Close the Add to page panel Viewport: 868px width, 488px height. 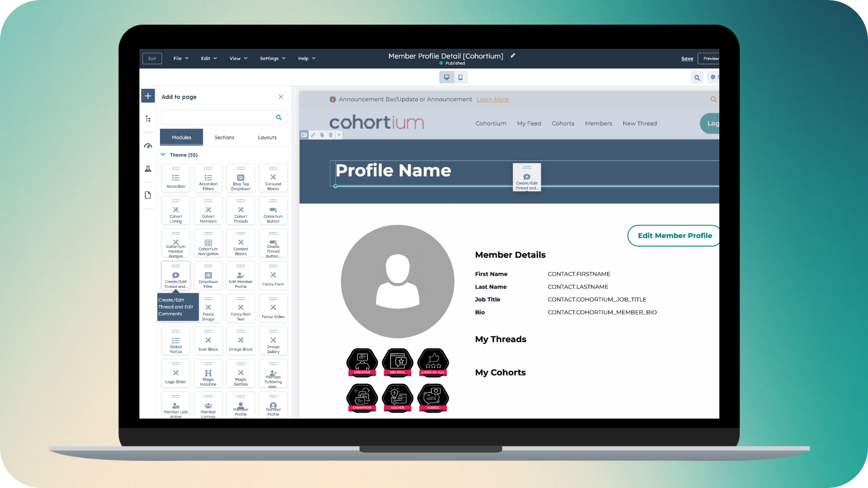(281, 97)
